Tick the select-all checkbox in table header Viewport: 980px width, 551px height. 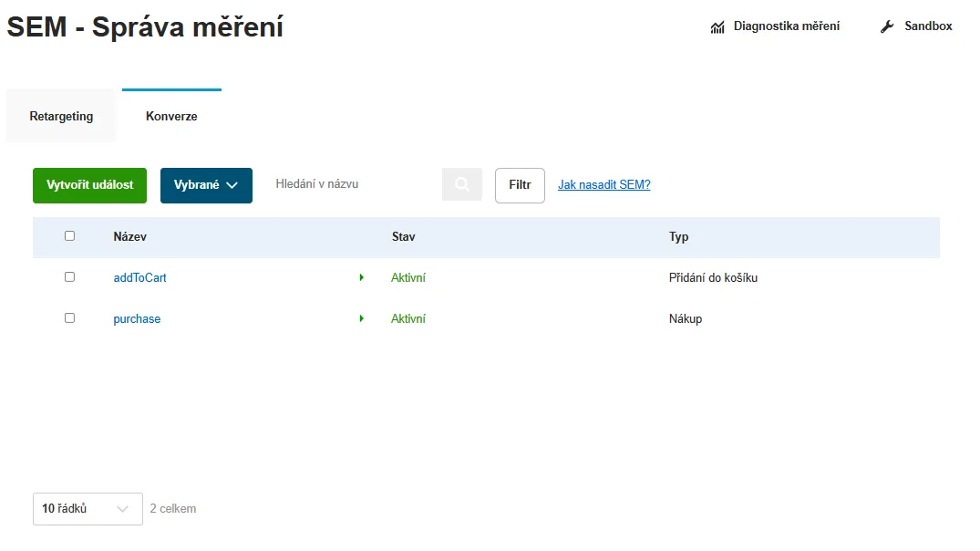[69, 235]
